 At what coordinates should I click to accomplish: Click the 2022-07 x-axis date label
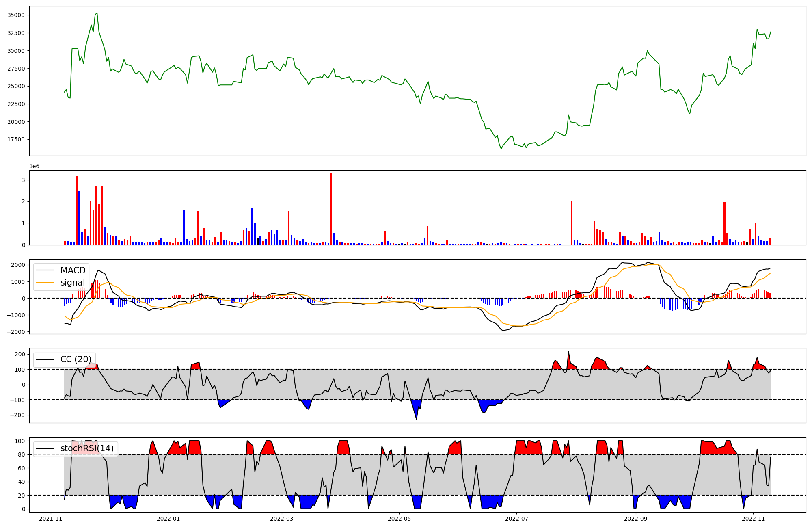[x=516, y=519]
